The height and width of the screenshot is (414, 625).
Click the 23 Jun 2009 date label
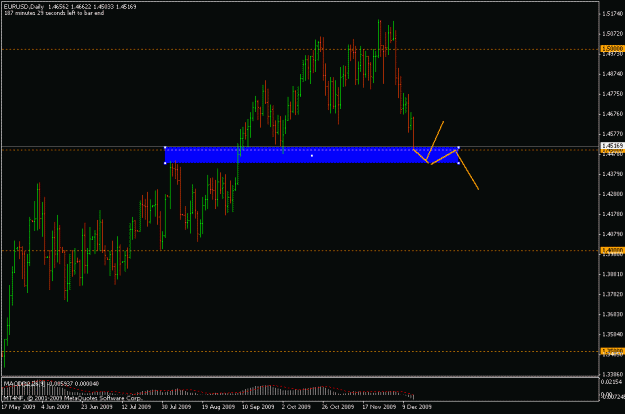97,407
